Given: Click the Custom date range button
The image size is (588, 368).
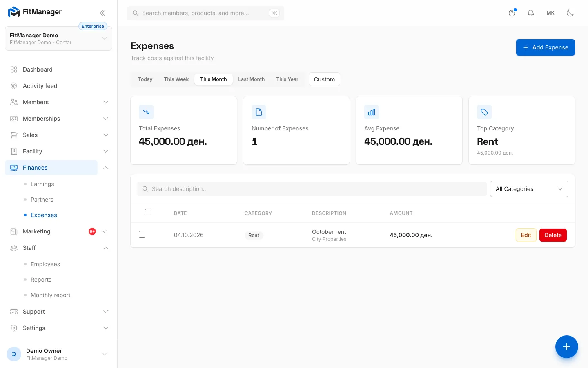Looking at the screenshot, I should coord(325,79).
